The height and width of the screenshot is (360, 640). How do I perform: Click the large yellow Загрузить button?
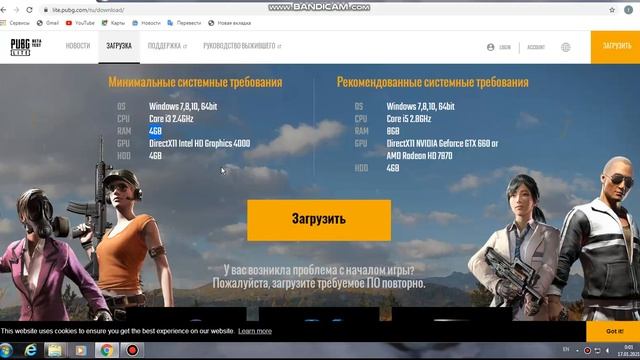(x=319, y=220)
